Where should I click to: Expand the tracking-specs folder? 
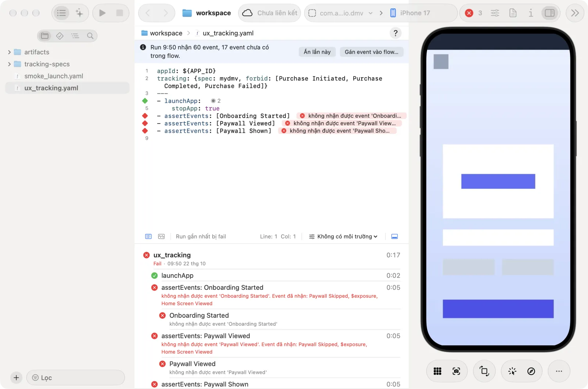[9, 64]
